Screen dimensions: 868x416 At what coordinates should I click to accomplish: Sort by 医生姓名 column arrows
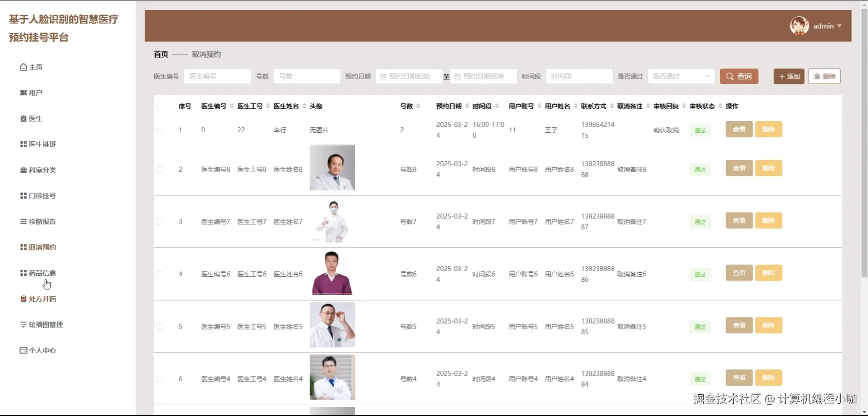point(304,106)
